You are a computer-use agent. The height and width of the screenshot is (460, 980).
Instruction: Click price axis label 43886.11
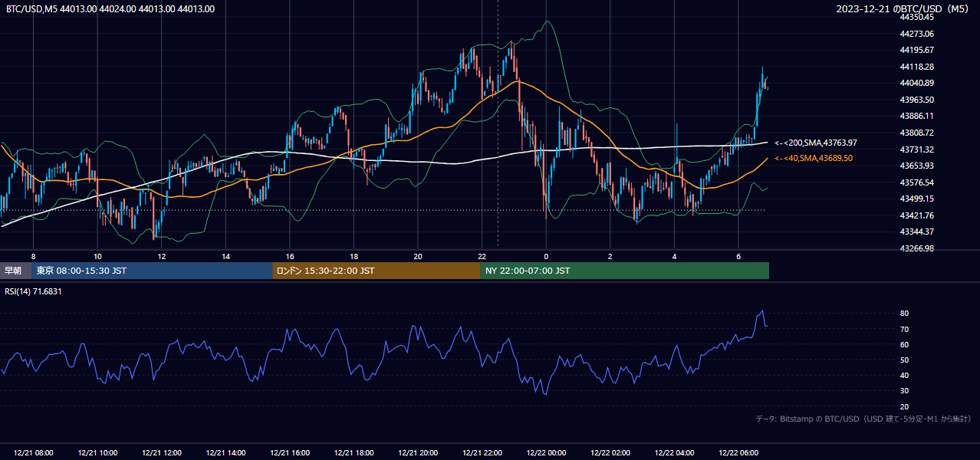pyautogui.click(x=916, y=116)
